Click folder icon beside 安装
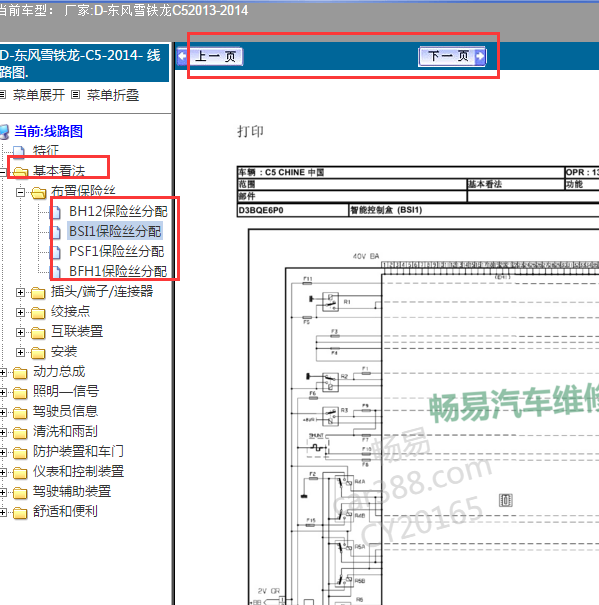The height and width of the screenshot is (605, 599). [38, 353]
